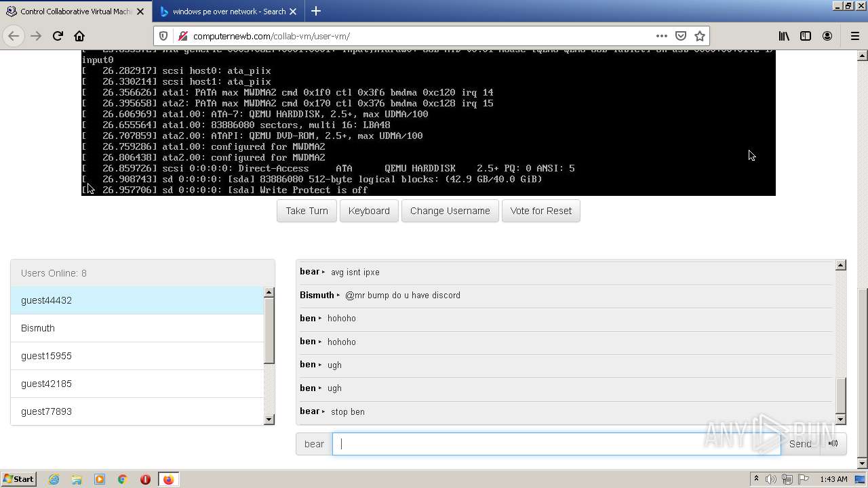
Task: Open a new browser tab
Action: coord(316,11)
